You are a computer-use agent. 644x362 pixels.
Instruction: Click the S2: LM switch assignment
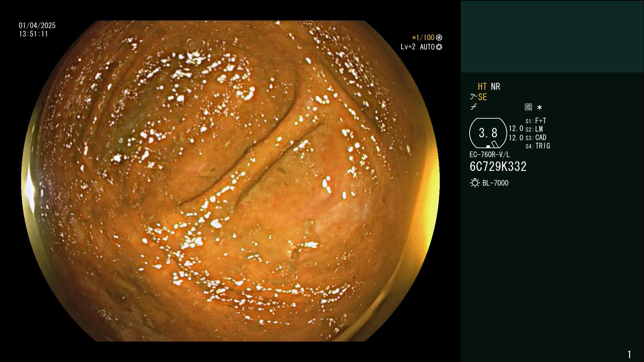(x=534, y=129)
